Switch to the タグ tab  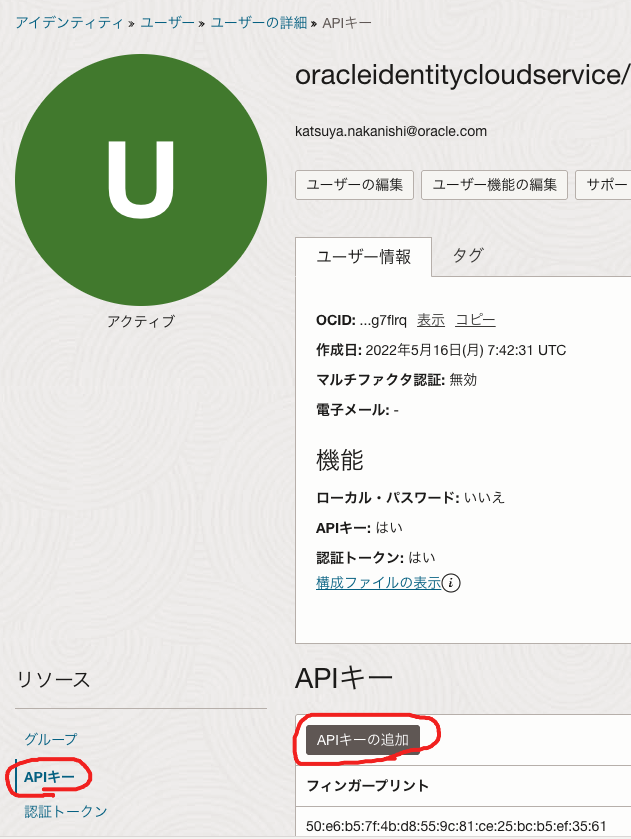468,255
